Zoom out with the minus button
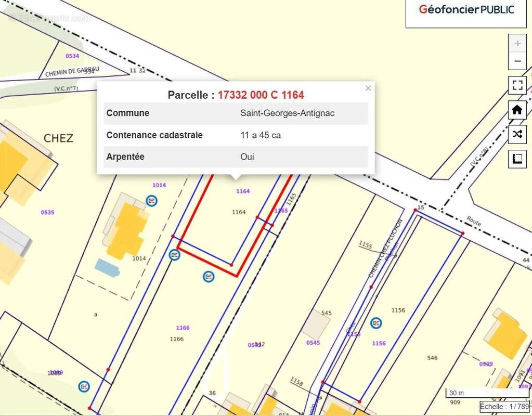Image resolution: width=532 pixels, height=416 pixels. point(517,61)
